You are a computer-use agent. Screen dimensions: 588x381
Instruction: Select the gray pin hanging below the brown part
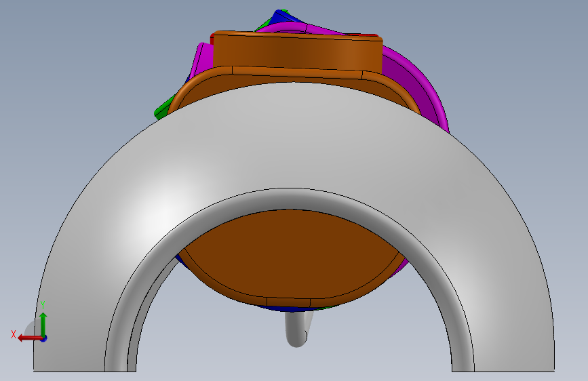click(x=296, y=329)
